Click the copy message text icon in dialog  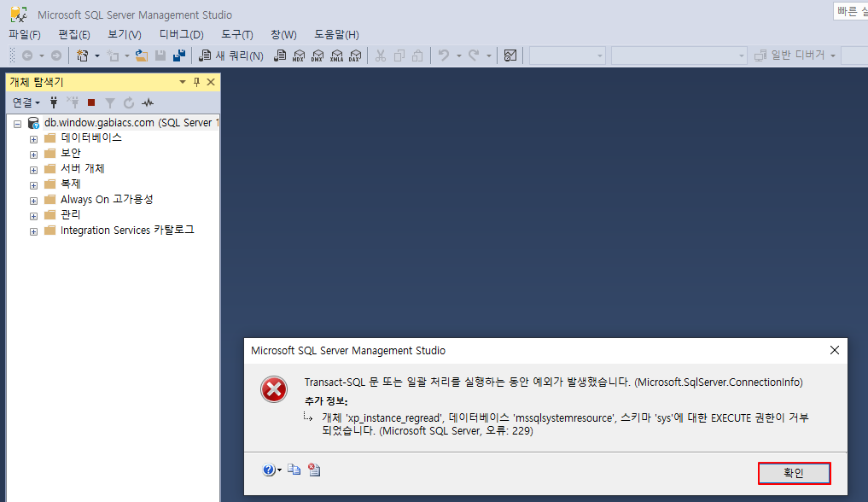[294, 470]
